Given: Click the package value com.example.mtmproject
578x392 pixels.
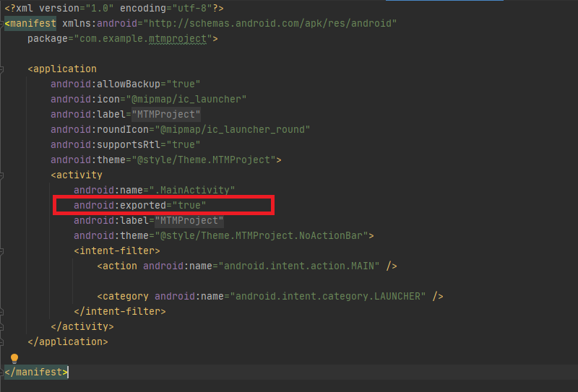Looking at the screenshot, I should pyautogui.click(x=143, y=39).
